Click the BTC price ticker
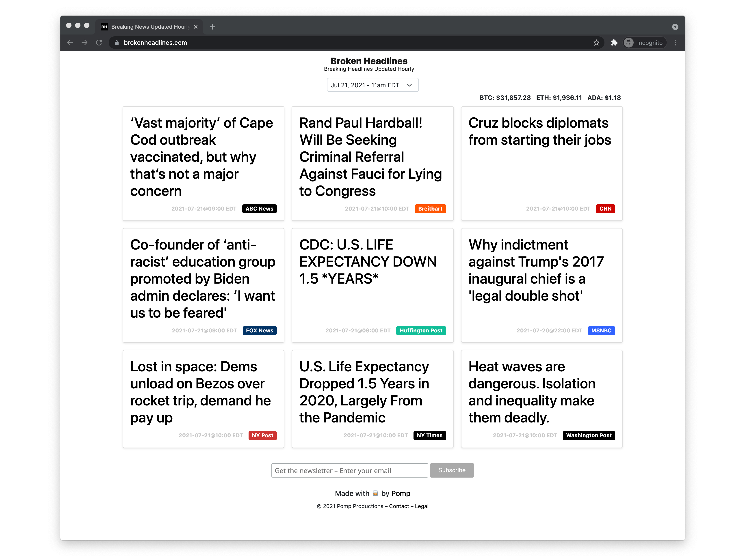 click(x=505, y=98)
